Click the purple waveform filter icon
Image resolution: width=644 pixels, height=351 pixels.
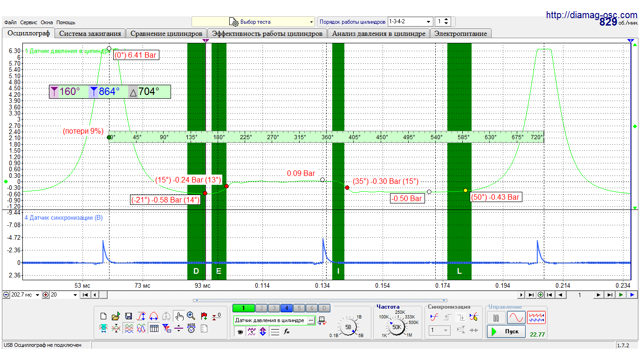(252, 331)
